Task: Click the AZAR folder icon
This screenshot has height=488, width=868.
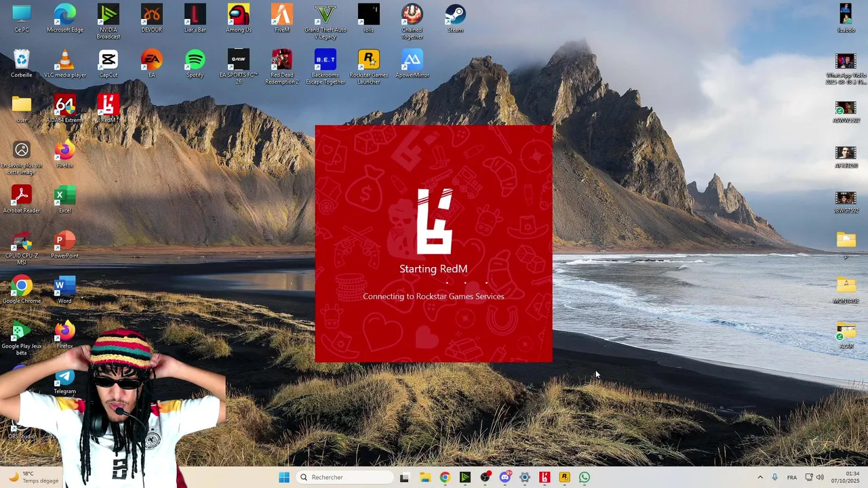Action: pos(846,335)
